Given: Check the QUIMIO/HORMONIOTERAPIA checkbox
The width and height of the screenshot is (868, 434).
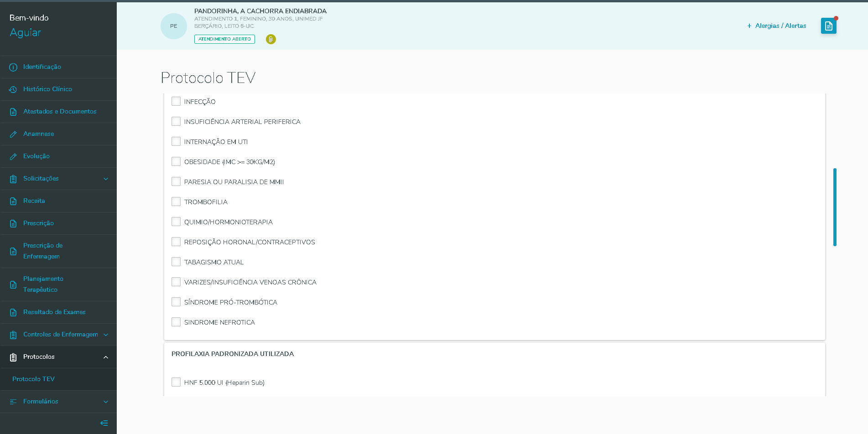Looking at the screenshot, I should [x=176, y=222].
